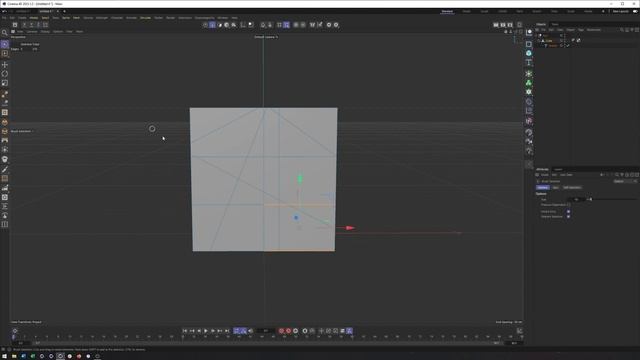Click the Radius value input field
This screenshot has height=360, width=640.
[x=576, y=200]
